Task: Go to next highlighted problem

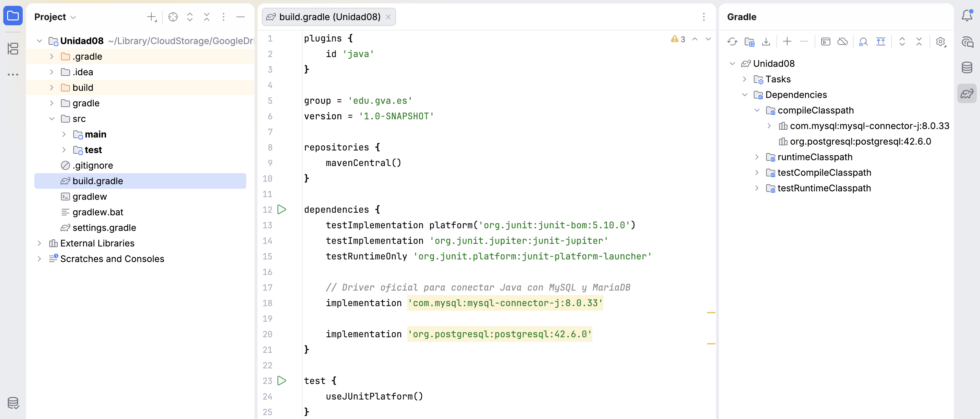Action: (x=708, y=39)
